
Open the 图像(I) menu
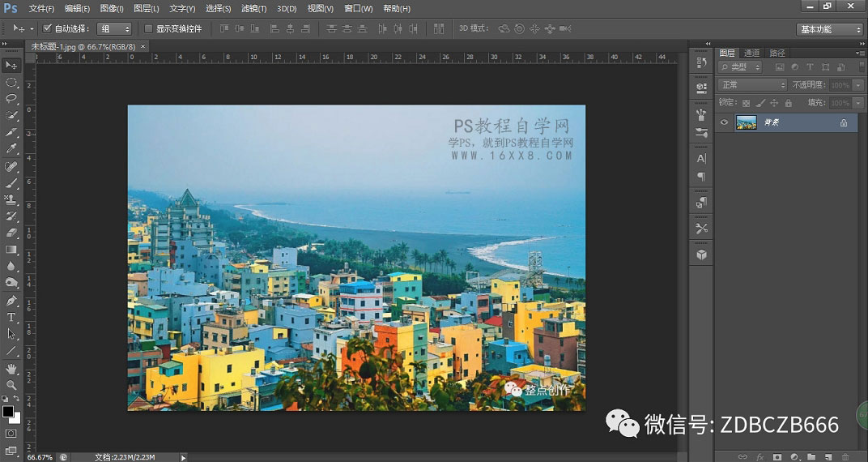(x=112, y=8)
